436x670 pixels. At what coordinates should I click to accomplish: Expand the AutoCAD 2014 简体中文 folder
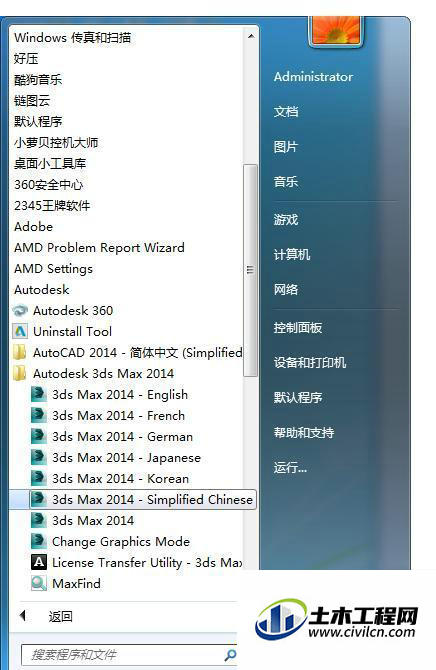[138, 353]
